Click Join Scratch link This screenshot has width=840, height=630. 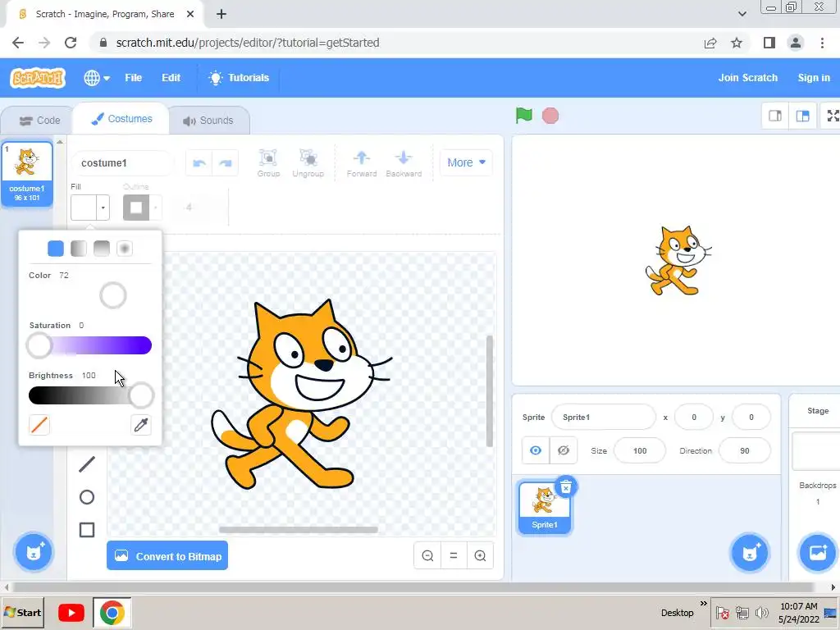pos(748,78)
